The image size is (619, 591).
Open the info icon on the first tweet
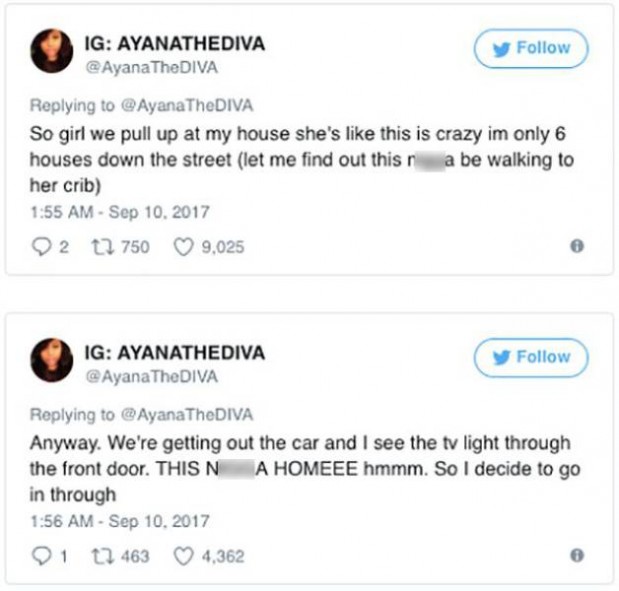point(577,246)
